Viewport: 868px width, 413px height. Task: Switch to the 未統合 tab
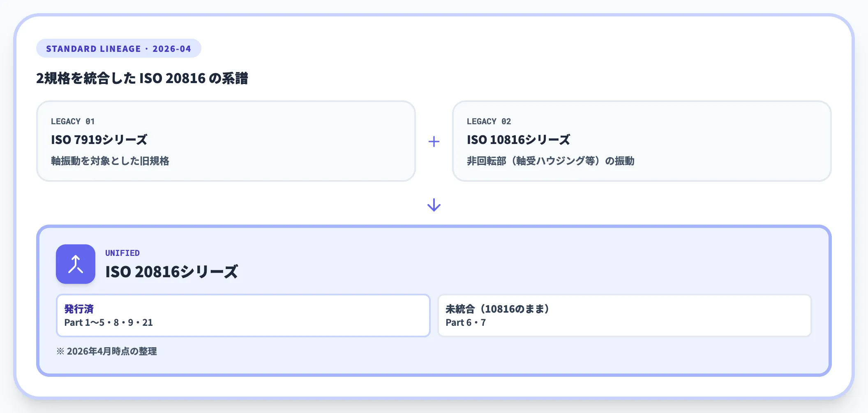click(x=498, y=309)
